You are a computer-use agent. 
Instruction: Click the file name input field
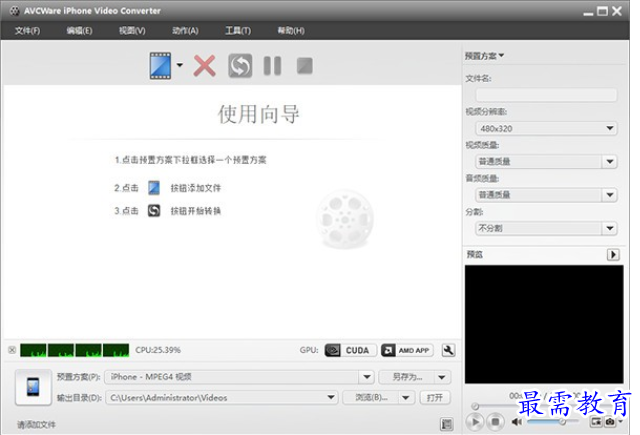click(x=546, y=95)
